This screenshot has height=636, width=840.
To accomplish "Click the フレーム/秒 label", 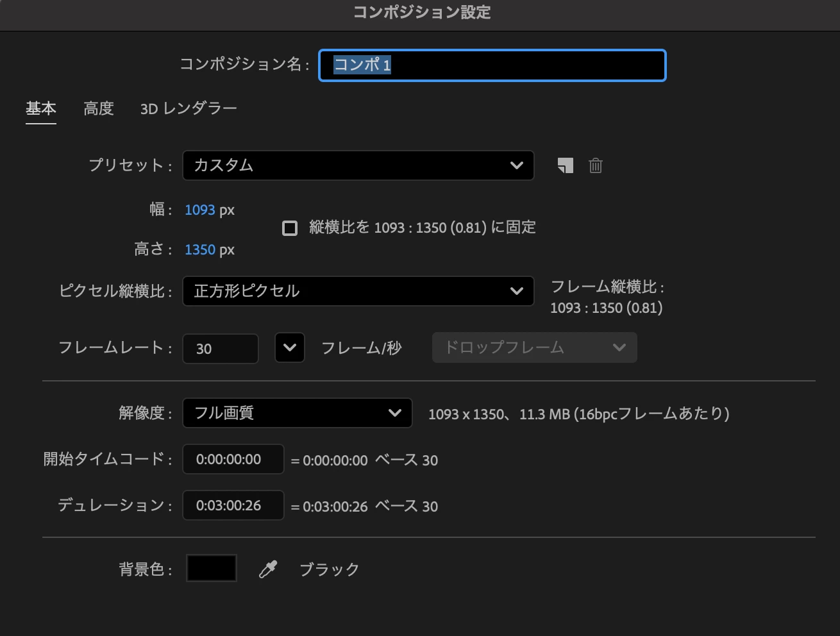I will [x=361, y=348].
